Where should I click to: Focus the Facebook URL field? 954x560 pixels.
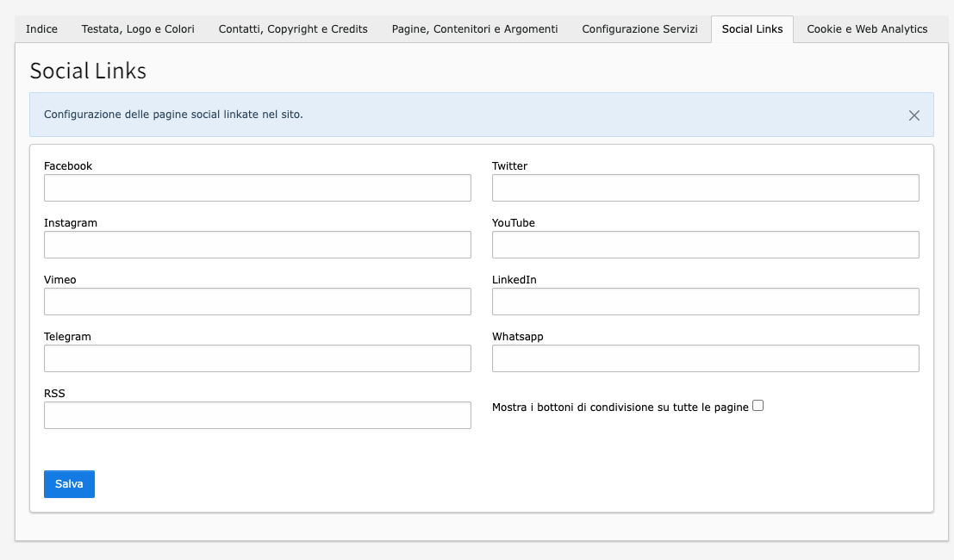click(x=258, y=188)
